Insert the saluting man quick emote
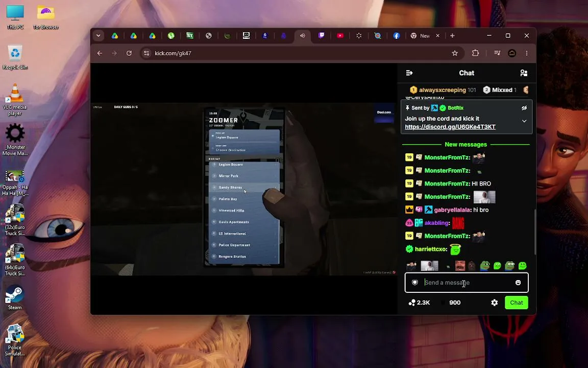This screenshot has width=588, height=368. point(411,266)
